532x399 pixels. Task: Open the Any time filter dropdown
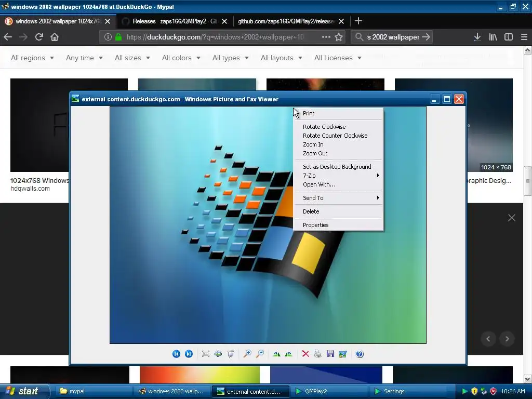click(84, 58)
